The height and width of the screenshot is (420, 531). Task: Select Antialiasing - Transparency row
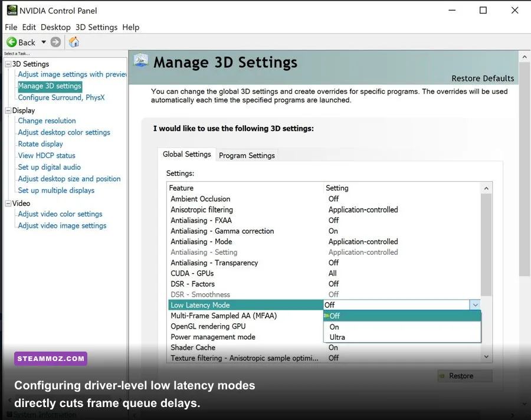pyautogui.click(x=324, y=263)
